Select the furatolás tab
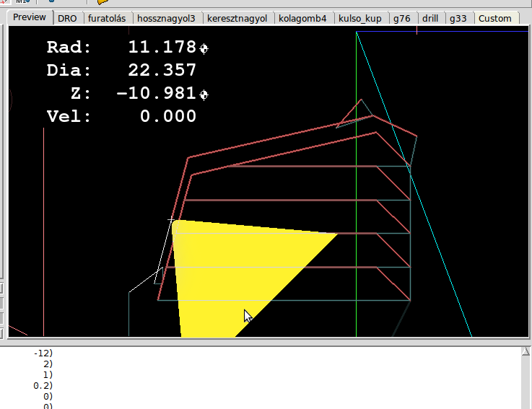The image size is (532, 409). tap(109, 19)
